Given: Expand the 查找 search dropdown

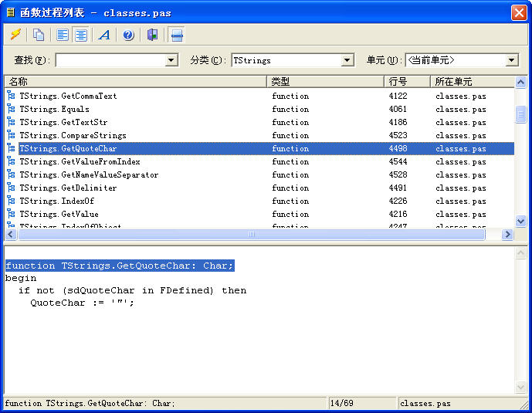Looking at the screenshot, I should click(x=172, y=60).
